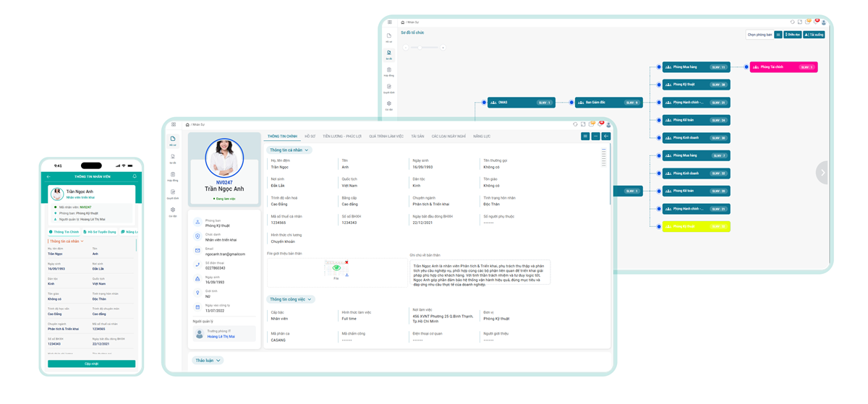
Task: Tap the Cập nhật button on mobile
Action: click(91, 364)
